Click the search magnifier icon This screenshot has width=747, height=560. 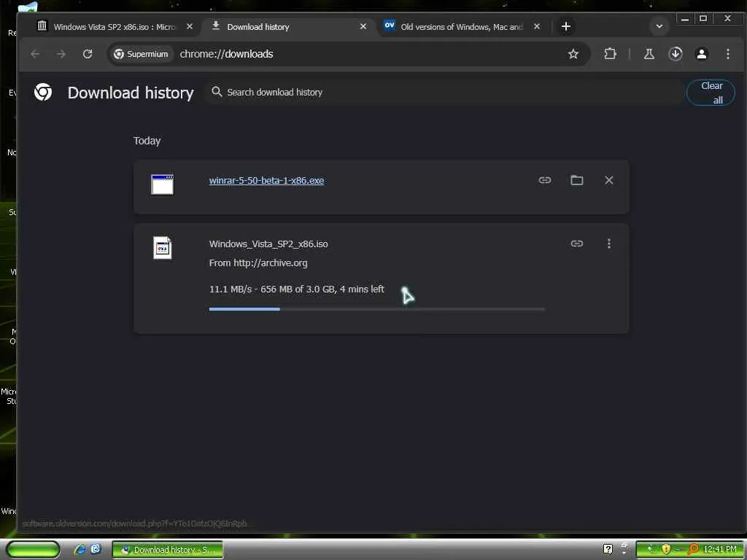click(x=217, y=92)
